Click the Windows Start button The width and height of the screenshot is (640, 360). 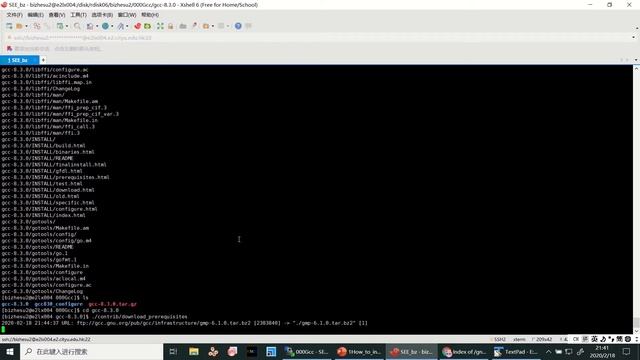(x=10, y=351)
